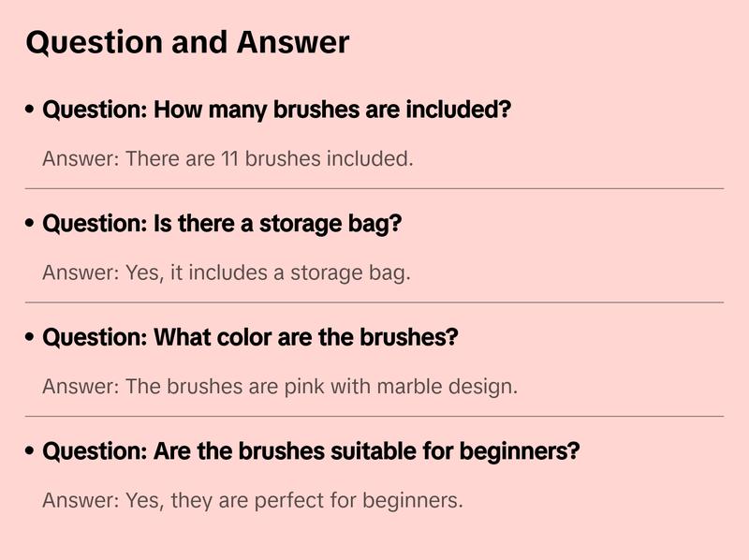Expand the "What color are the brushes?" question
The height and width of the screenshot is (560, 749).
coord(250,338)
